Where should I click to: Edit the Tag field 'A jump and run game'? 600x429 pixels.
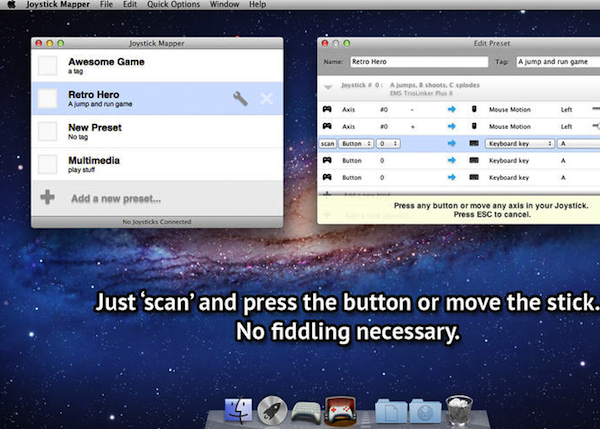[x=558, y=62]
